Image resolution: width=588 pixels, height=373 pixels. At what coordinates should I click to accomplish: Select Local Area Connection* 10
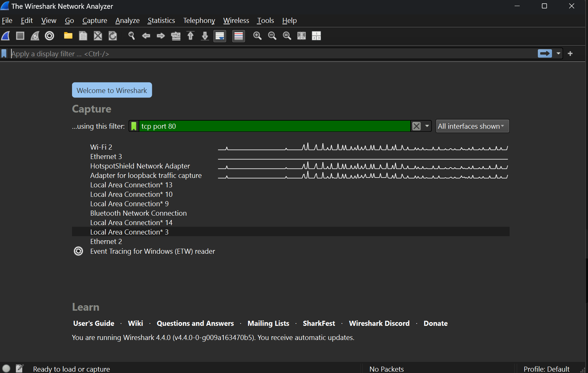click(x=291, y=194)
